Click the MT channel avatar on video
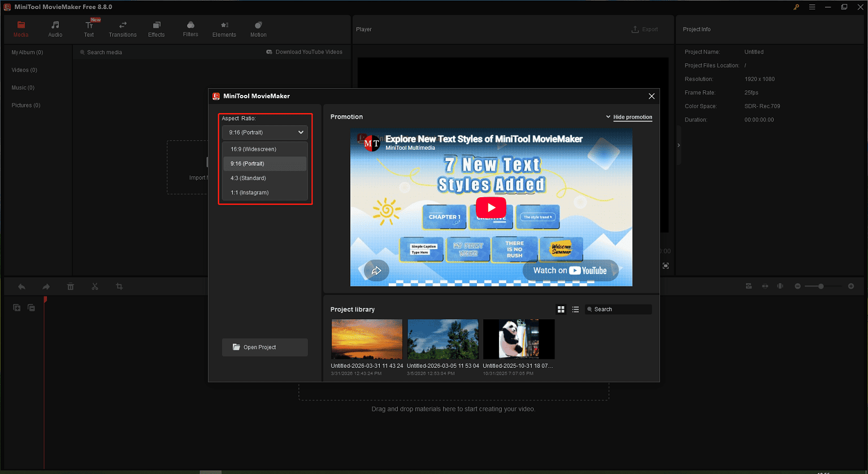Viewport: 868px width, 474px height. pyautogui.click(x=371, y=143)
